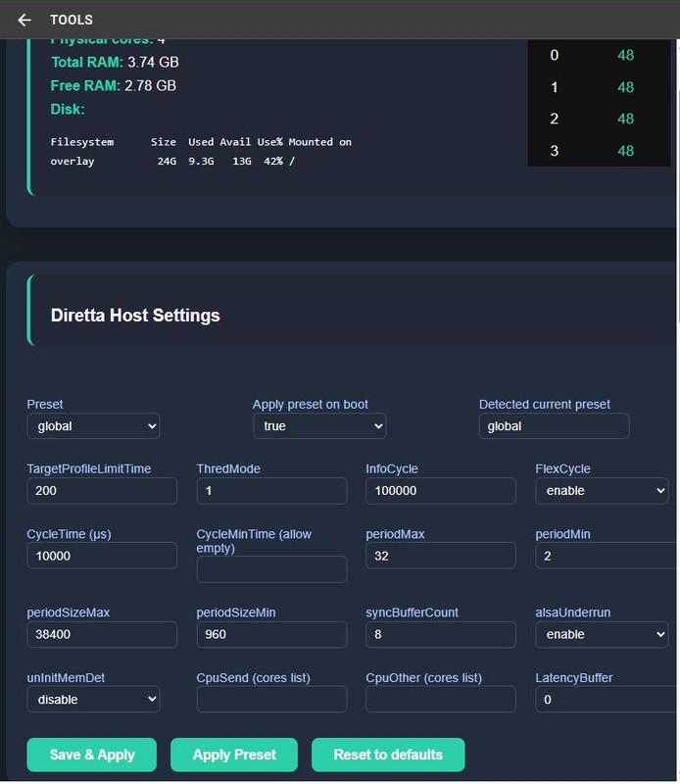Focus the syncBufferCount input field

click(x=441, y=634)
